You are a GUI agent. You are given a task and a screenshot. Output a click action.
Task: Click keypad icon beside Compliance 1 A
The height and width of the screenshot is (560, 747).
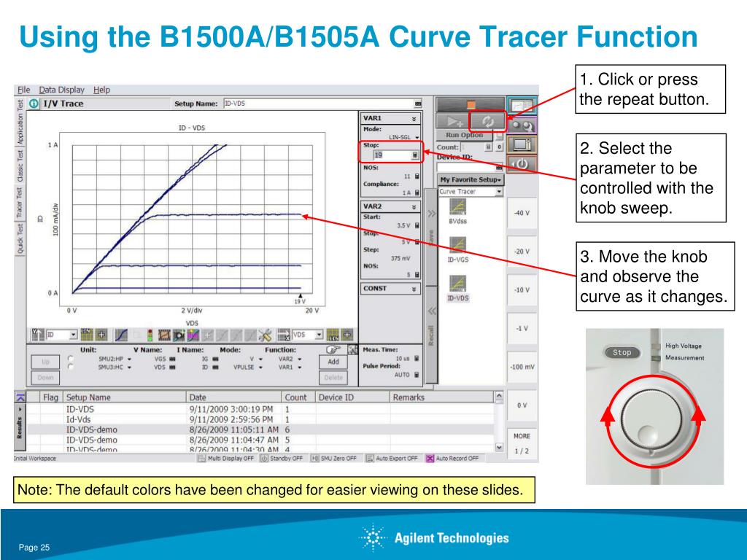coord(417,192)
